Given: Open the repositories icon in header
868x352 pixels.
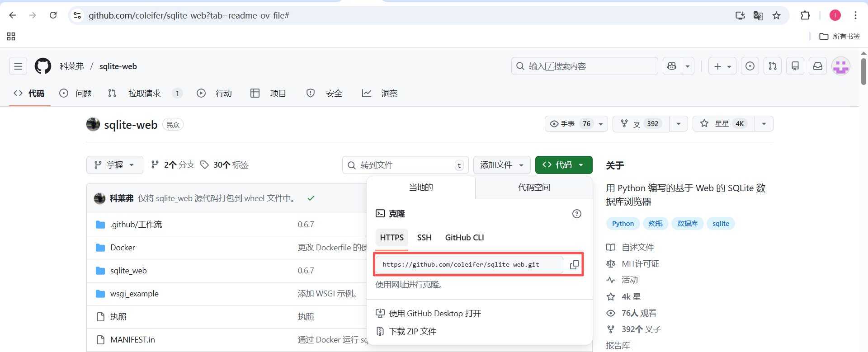Looking at the screenshot, I should [x=795, y=66].
